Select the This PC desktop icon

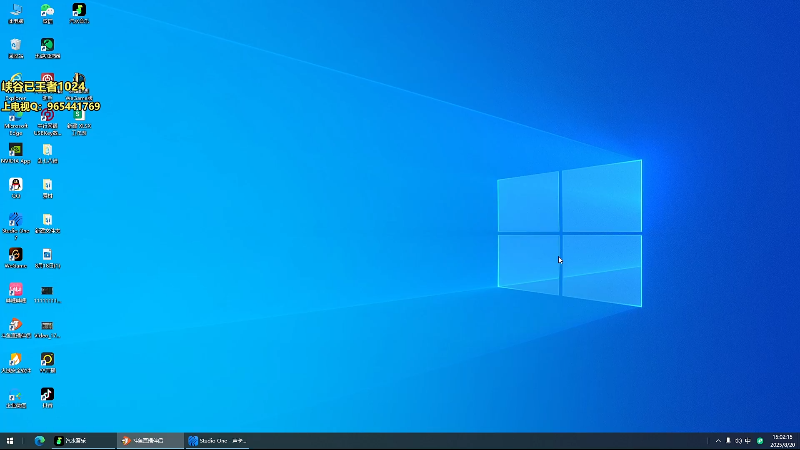[16, 13]
